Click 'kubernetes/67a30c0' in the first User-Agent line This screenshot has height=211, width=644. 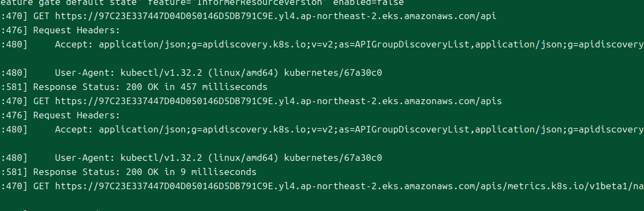pyautogui.click(x=333, y=73)
